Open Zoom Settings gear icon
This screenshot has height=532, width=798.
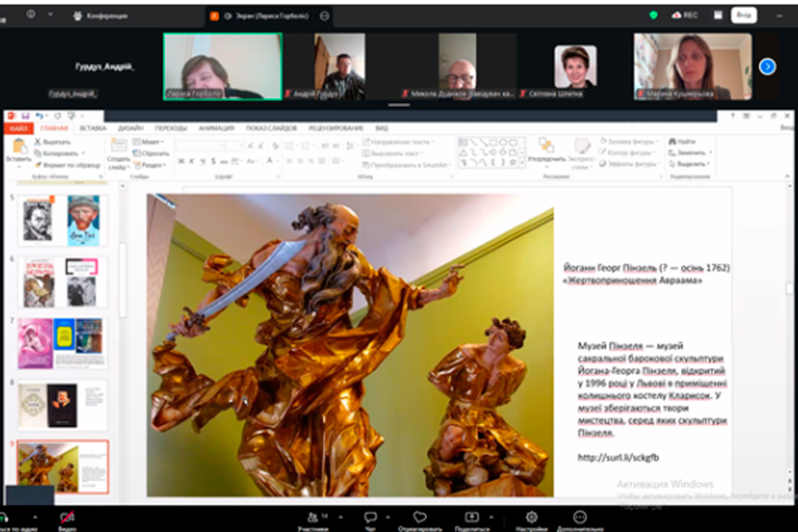pyautogui.click(x=531, y=517)
